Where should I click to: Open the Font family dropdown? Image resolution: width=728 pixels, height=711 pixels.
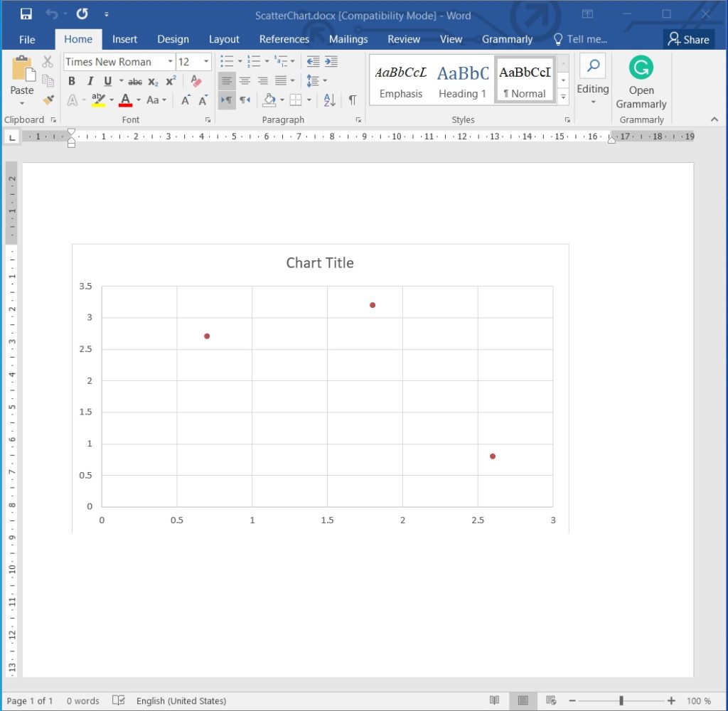(169, 62)
